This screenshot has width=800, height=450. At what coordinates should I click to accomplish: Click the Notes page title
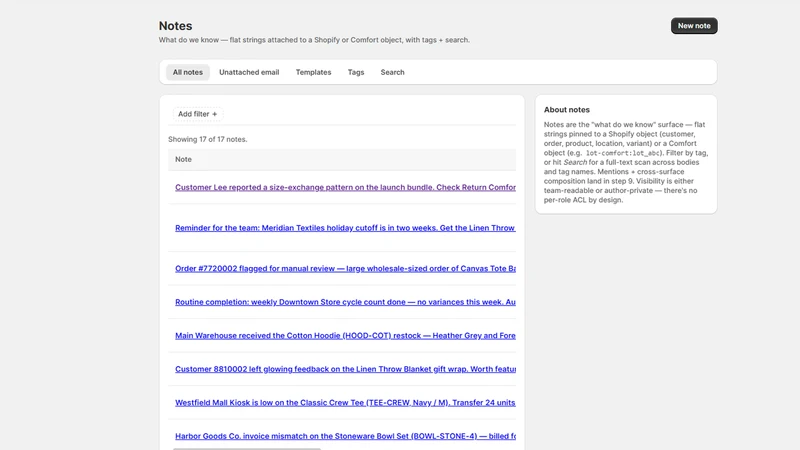click(x=176, y=26)
